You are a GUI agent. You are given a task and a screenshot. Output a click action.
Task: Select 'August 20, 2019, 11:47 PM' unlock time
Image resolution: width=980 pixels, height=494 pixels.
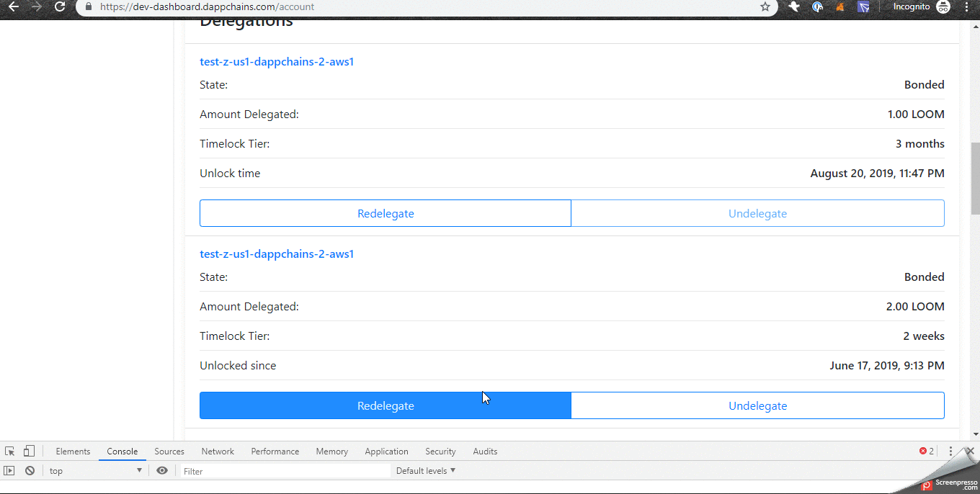[877, 174]
